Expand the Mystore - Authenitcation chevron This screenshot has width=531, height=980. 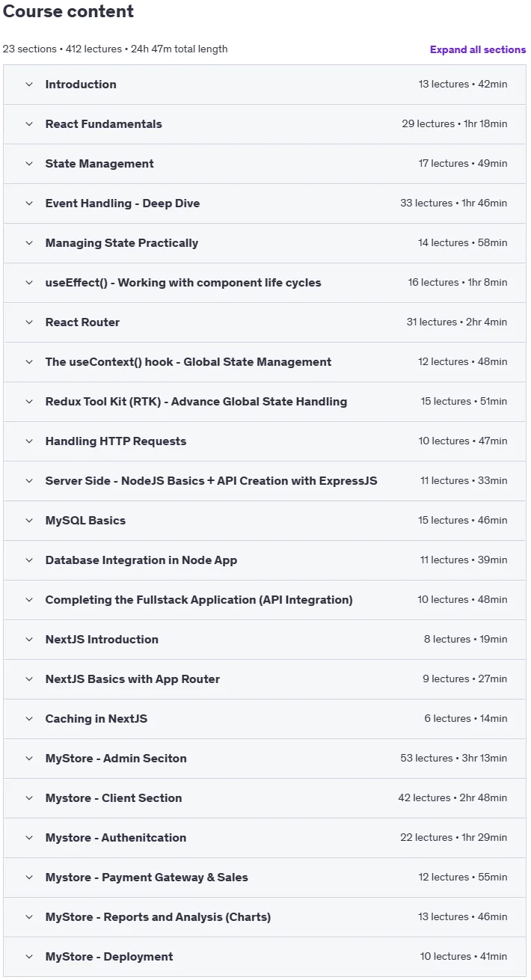[x=29, y=838]
